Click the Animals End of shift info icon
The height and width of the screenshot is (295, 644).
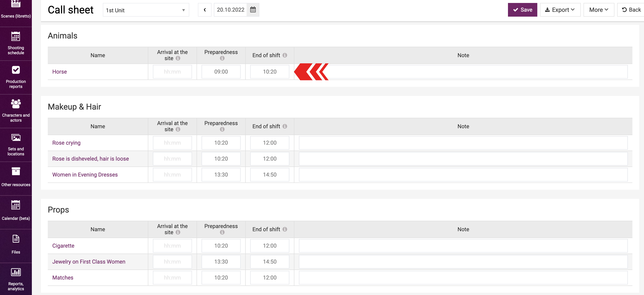click(285, 55)
